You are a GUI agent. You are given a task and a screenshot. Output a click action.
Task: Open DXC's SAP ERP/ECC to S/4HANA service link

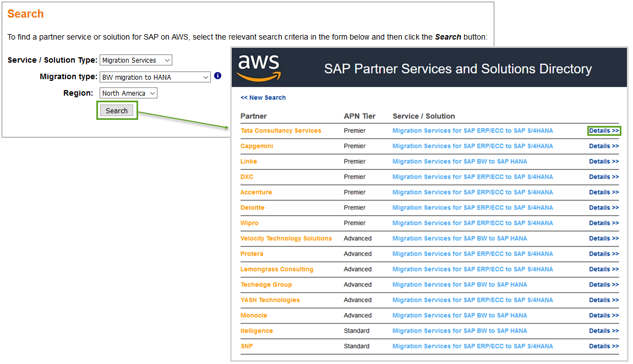473,177
